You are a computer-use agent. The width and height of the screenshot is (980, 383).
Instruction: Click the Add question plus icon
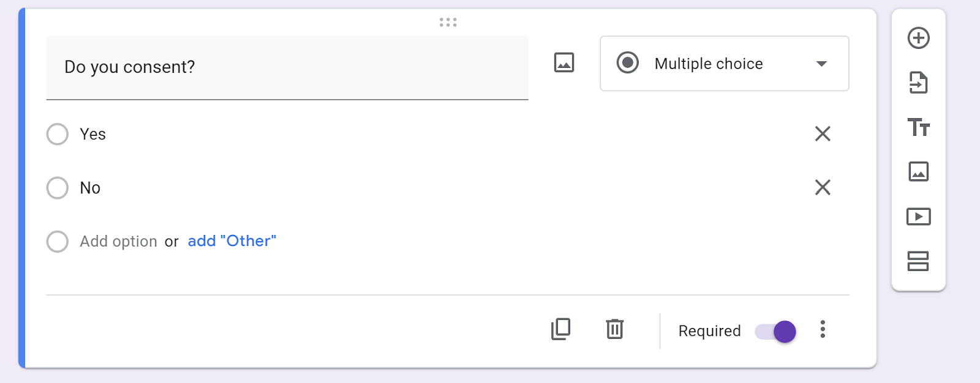[918, 38]
